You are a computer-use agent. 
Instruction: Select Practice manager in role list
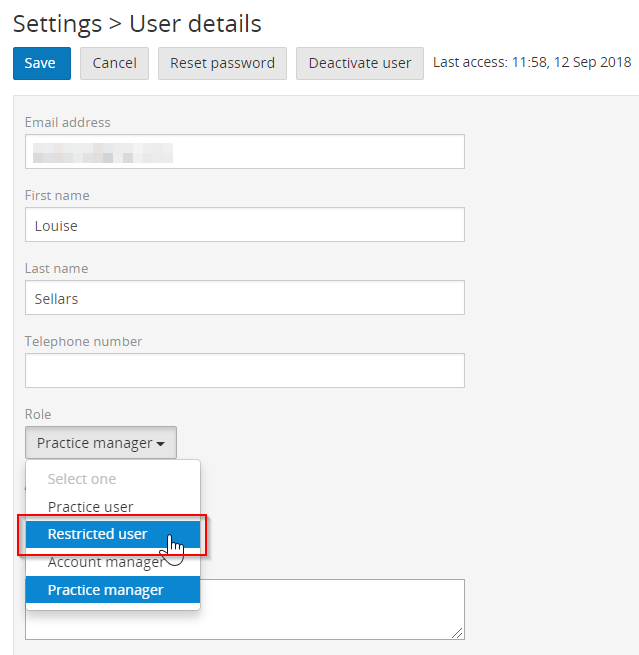point(113,590)
